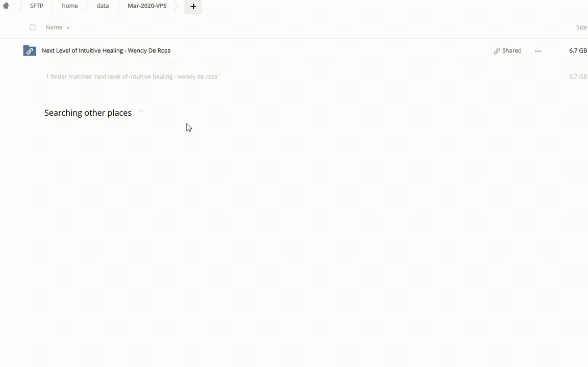The width and height of the screenshot is (588, 367).
Task: Click the chain link icon beside Shared
Action: [497, 51]
